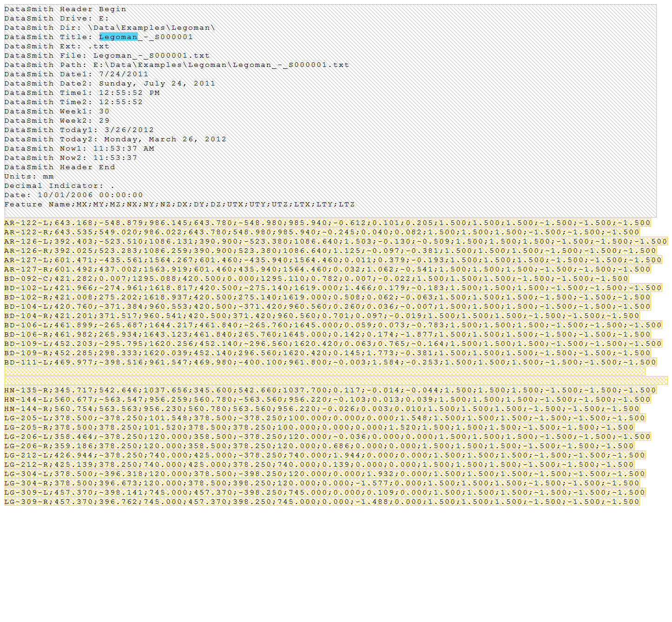This screenshot has width=672, height=622.
Task: Click the highlighted Legoman word in Title
Action: point(118,37)
